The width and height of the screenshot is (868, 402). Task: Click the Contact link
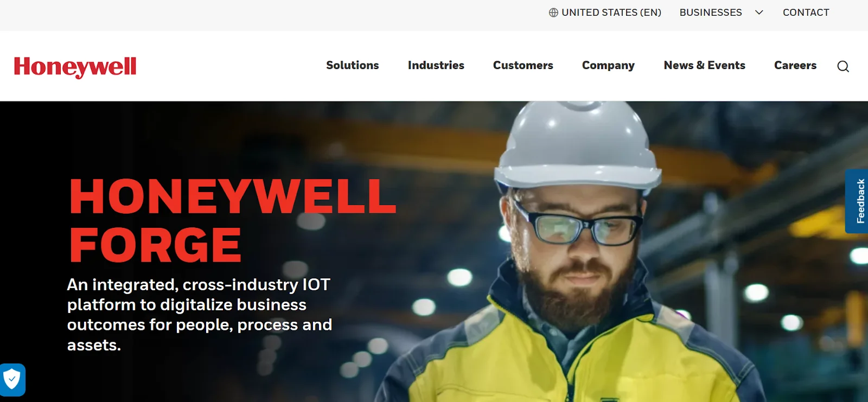pos(806,12)
